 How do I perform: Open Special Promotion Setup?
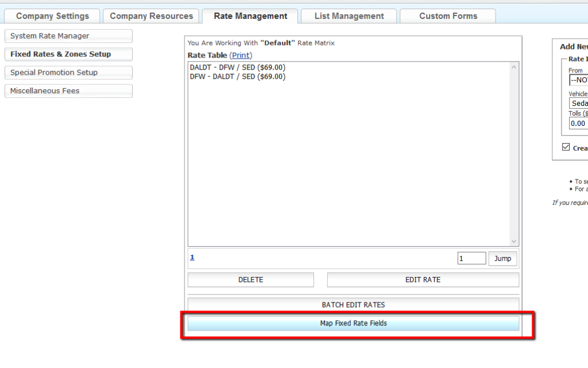point(68,72)
